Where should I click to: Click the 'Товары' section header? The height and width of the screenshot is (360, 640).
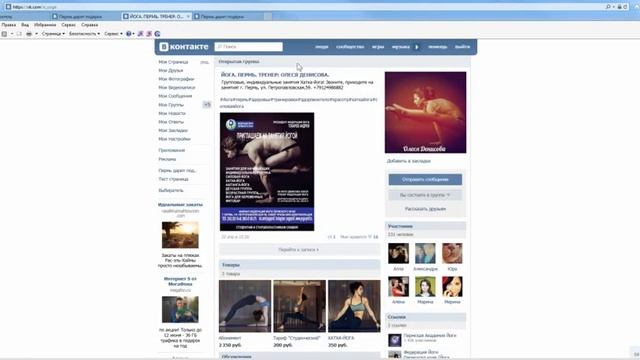coord(300,265)
